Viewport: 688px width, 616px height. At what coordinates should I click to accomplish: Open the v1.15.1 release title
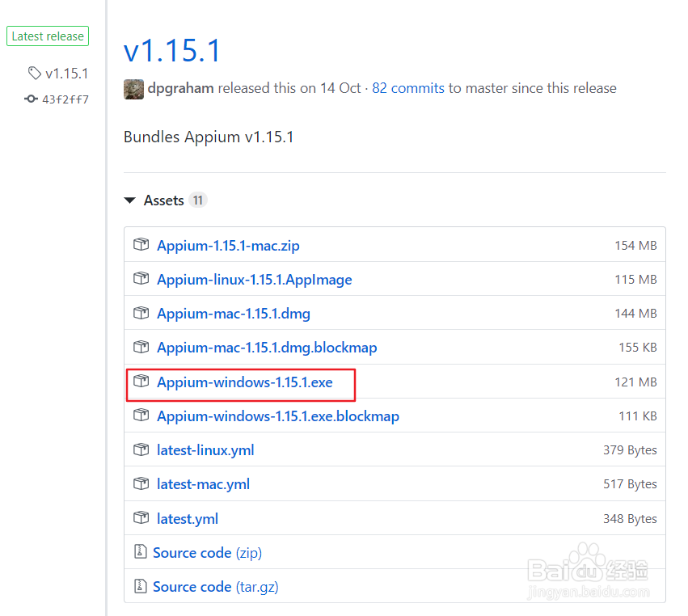(x=171, y=50)
